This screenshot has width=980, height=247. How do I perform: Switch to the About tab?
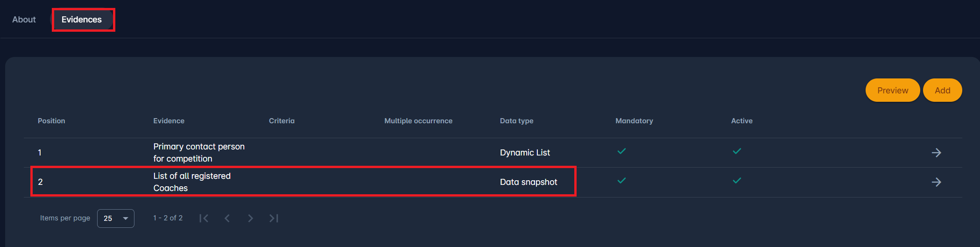point(24,20)
